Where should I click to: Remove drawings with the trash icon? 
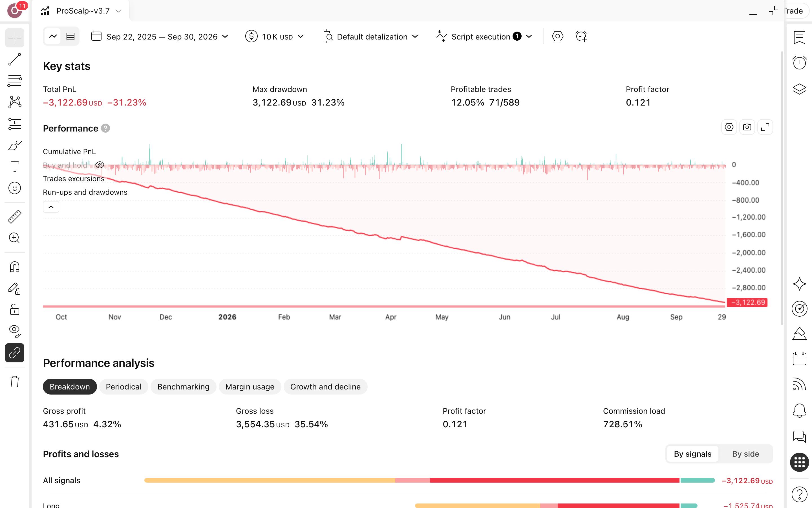(x=15, y=382)
